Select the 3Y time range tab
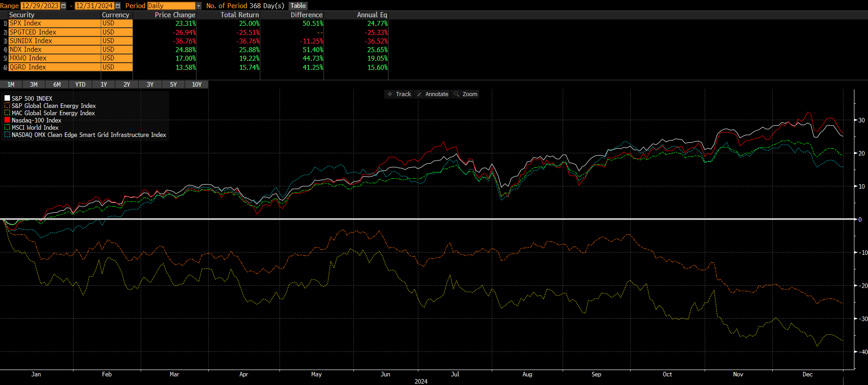The height and width of the screenshot is (385, 868). point(150,84)
